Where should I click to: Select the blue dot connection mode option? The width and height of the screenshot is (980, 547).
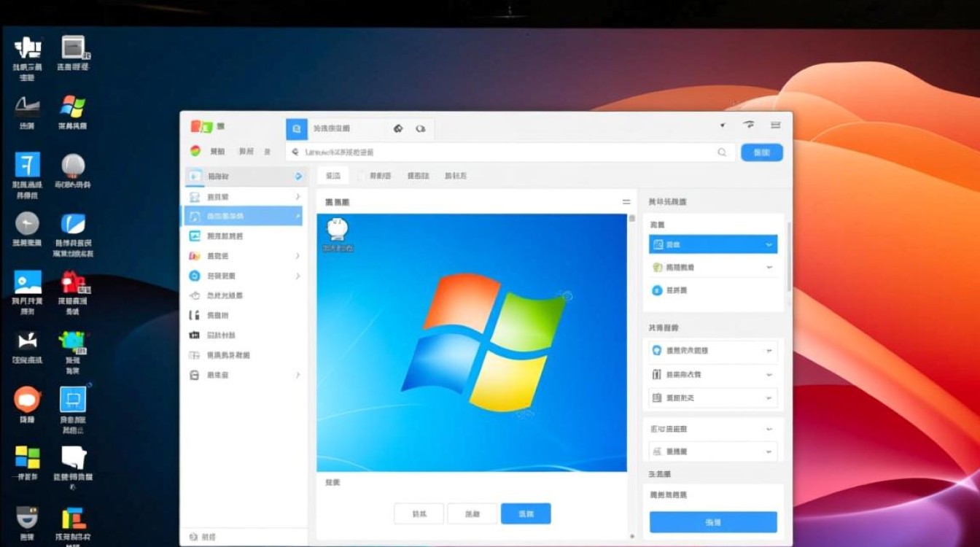tap(713, 290)
